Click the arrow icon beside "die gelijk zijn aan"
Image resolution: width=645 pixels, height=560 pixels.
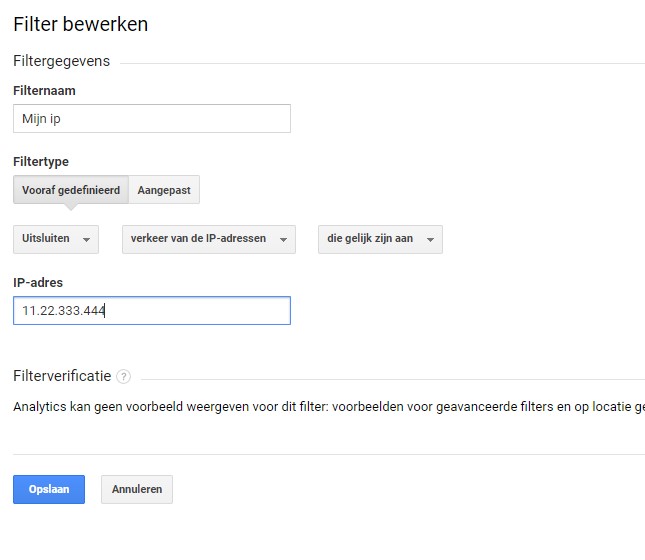430,240
